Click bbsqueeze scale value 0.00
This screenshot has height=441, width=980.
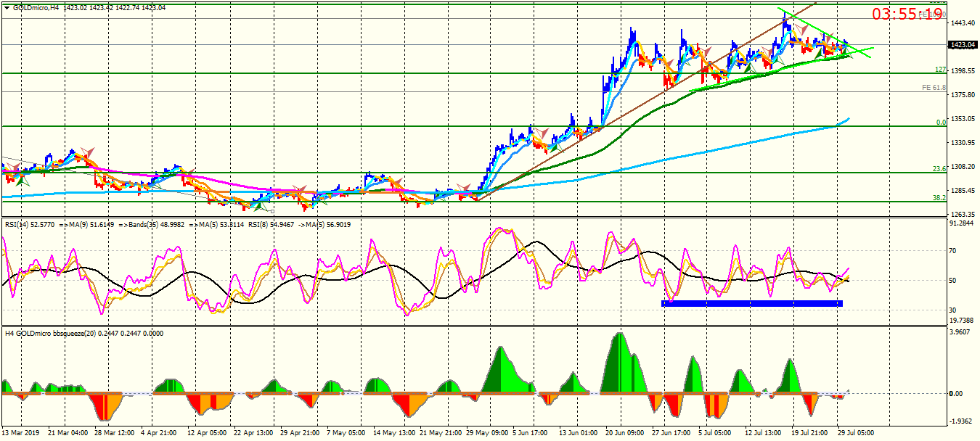[x=957, y=394]
